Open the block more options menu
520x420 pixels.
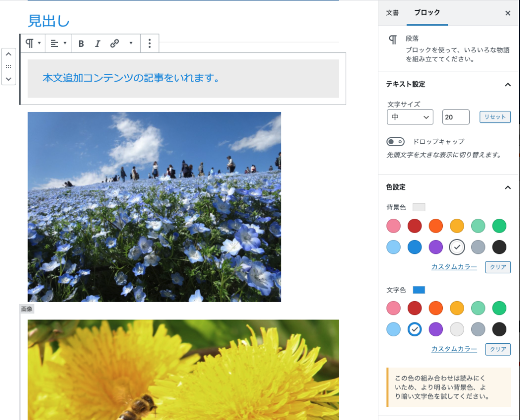coord(149,44)
